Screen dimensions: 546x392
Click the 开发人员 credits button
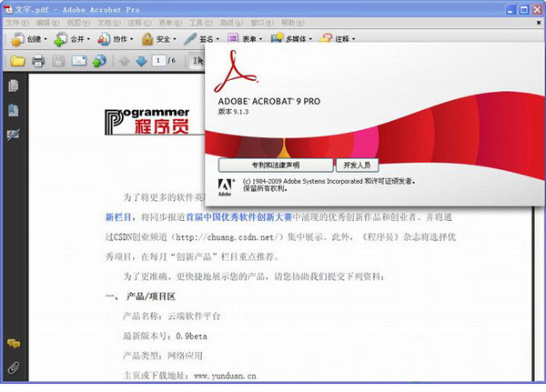(357, 165)
